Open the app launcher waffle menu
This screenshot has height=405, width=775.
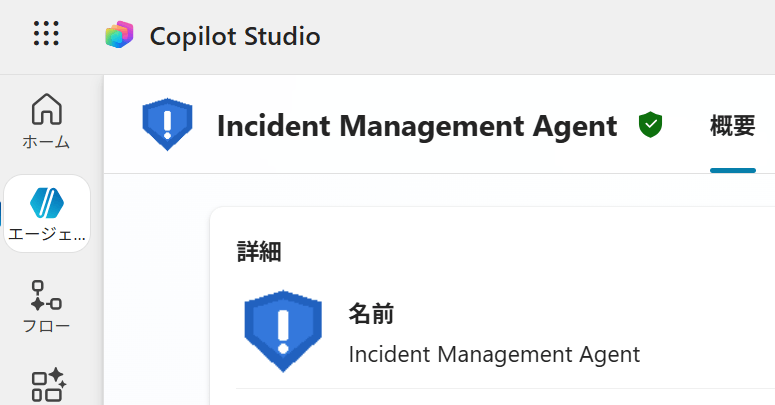point(46,34)
